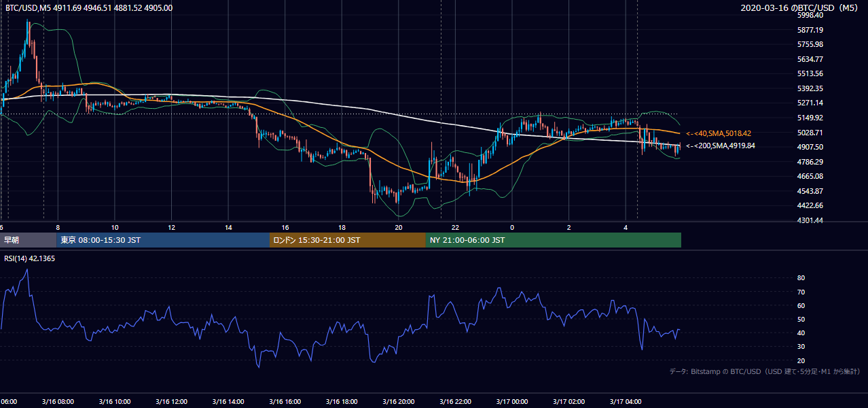
Task: Click the 3/16 12:00 bottom time label
Action: 171,401
